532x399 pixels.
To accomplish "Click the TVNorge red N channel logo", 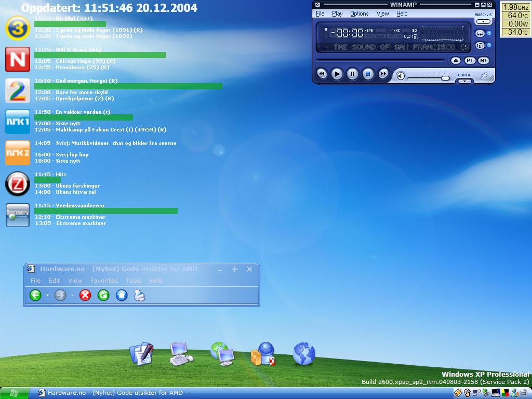I will [18, 59].
